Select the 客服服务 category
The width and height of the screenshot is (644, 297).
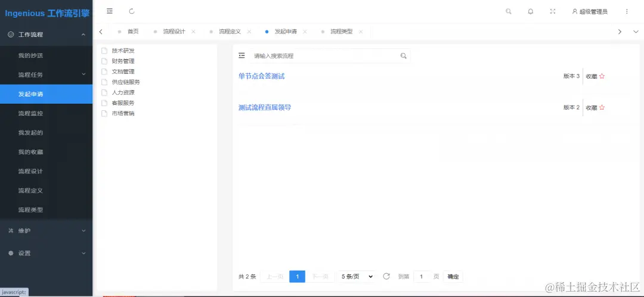coord(123,103)
